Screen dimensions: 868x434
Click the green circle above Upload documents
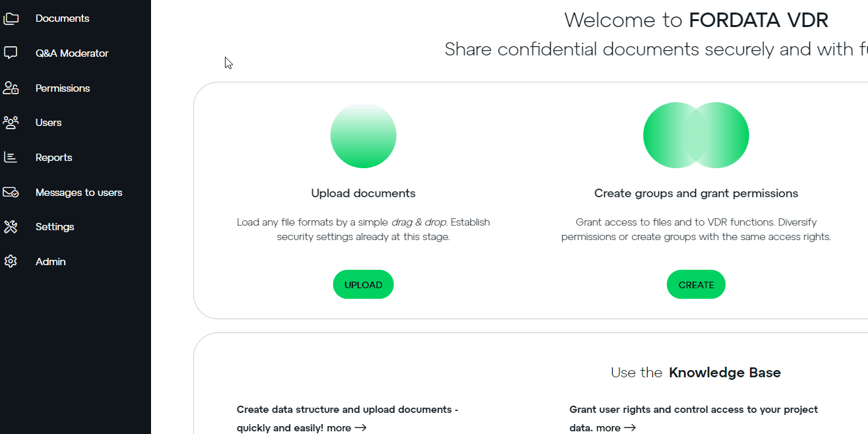[x=363, y=135]
